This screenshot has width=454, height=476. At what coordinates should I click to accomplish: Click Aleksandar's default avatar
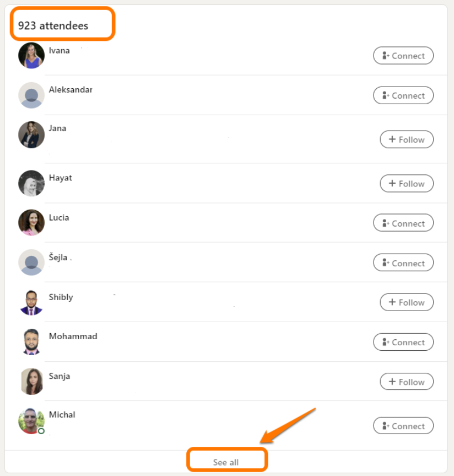coord(31,95)
